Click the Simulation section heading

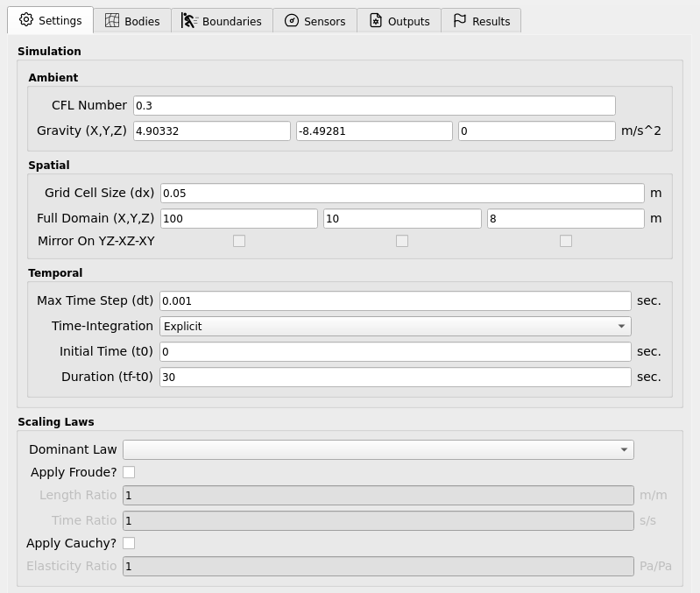pyautogui.click(x=50, y=52)
